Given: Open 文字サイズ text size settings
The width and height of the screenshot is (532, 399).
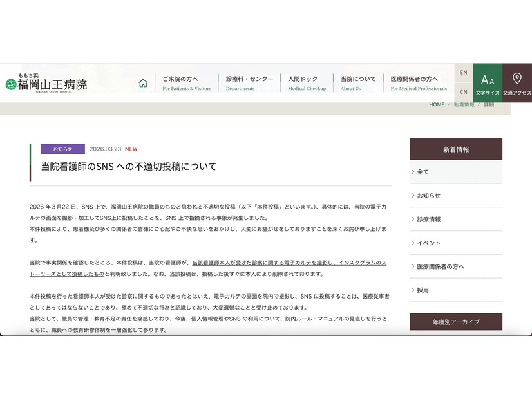Looking at the screenshot, I should 488,82.
